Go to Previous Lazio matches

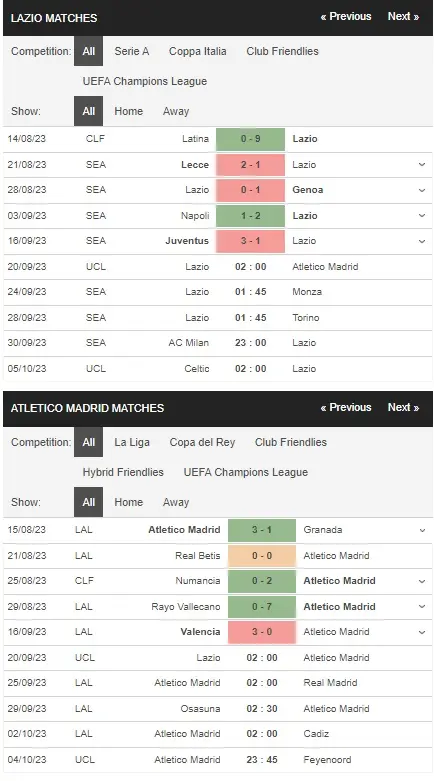point(346,16)
